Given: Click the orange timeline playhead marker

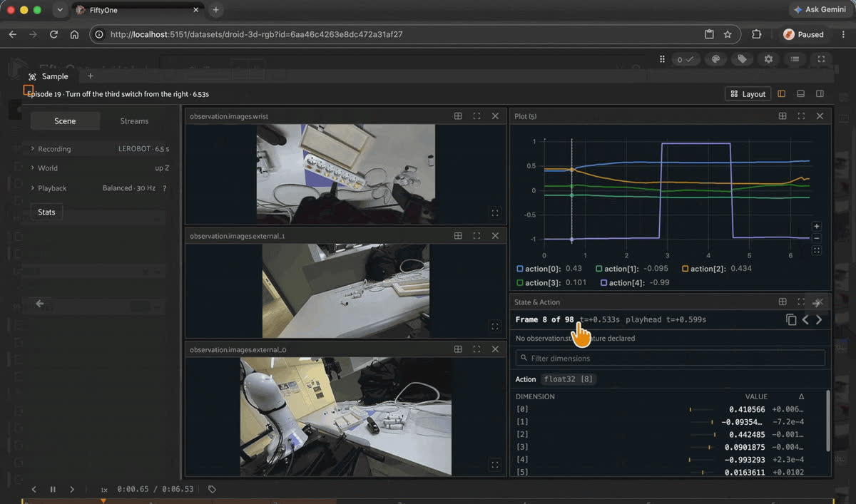Looking at the screenshot, I should (x=103, y=500).
